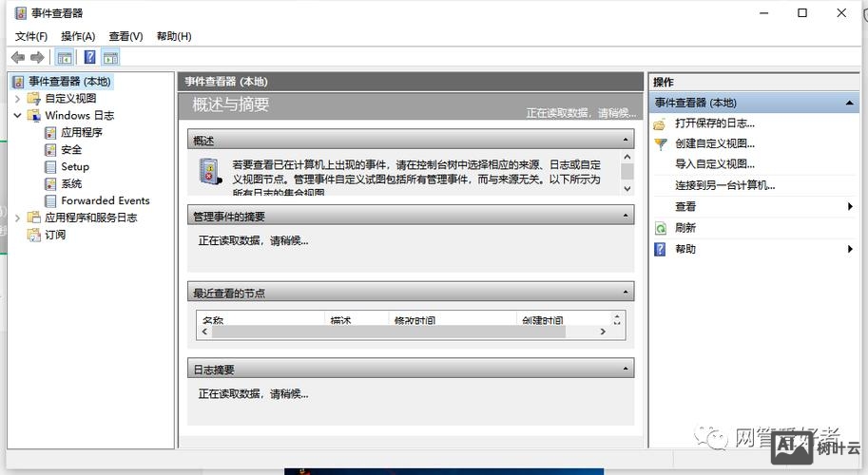Toggle the show/hide console tree icon
Screen dimensions: 868x475
[65, 57]
